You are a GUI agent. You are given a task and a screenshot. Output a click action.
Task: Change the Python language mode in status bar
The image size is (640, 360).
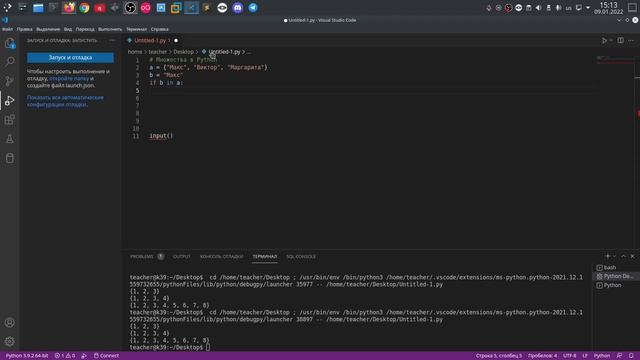(x=602, y=356)
